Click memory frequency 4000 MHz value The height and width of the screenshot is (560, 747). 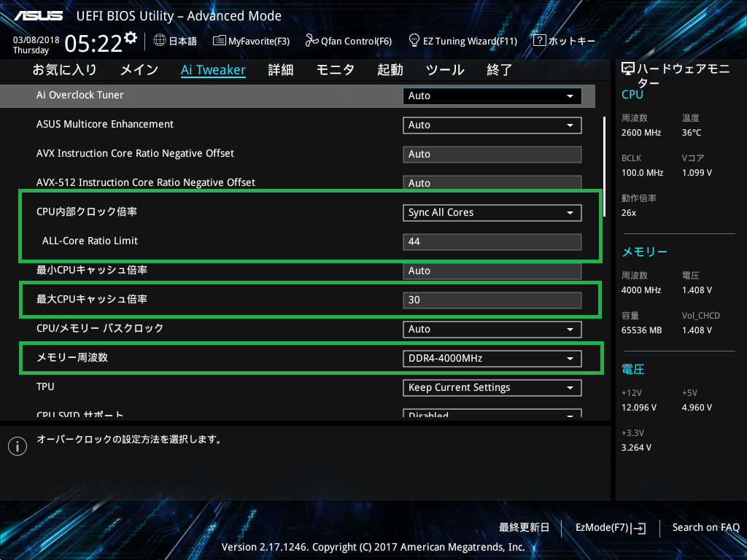641,290
